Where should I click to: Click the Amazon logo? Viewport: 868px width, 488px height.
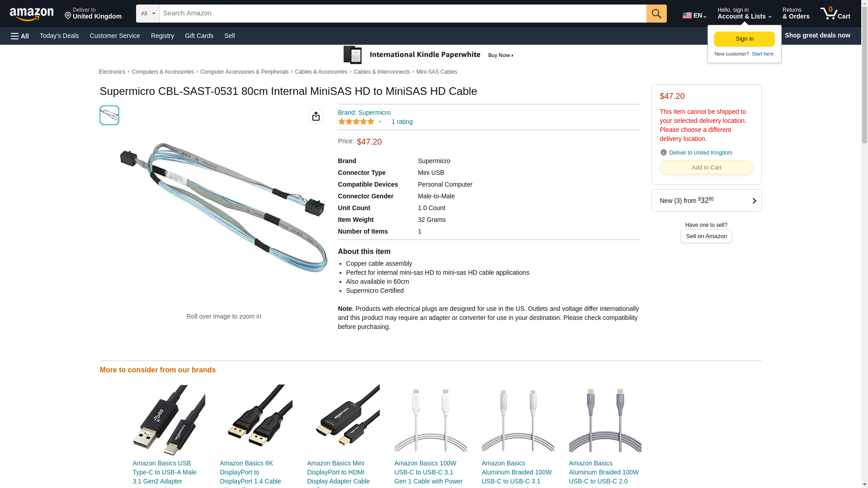pos(32,14)
